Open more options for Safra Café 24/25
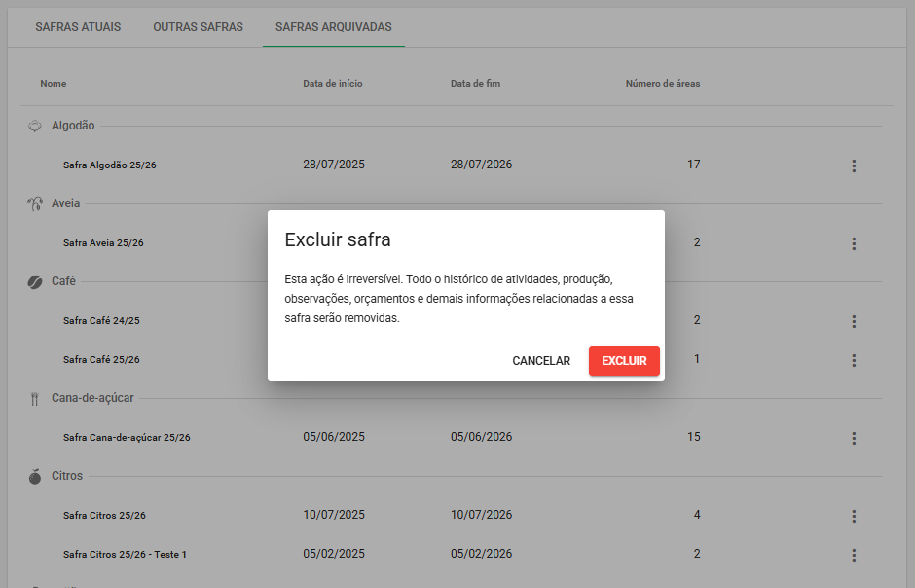This screenshot has height=588, width=915. pos(854,321)
